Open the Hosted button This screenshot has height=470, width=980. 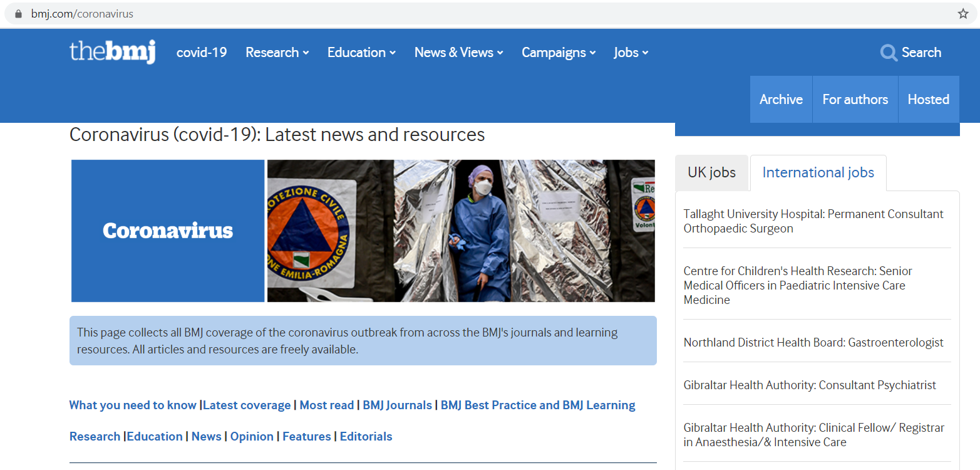click(929, 99)
